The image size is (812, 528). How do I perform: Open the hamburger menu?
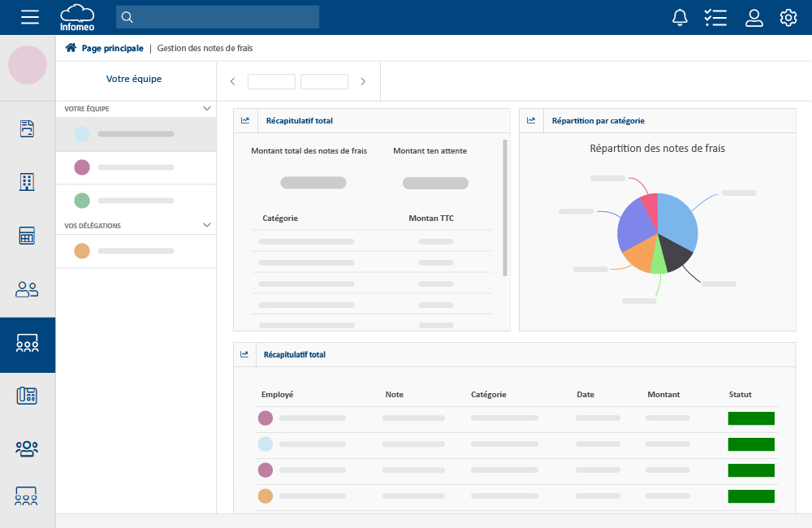tap(30, 16)
